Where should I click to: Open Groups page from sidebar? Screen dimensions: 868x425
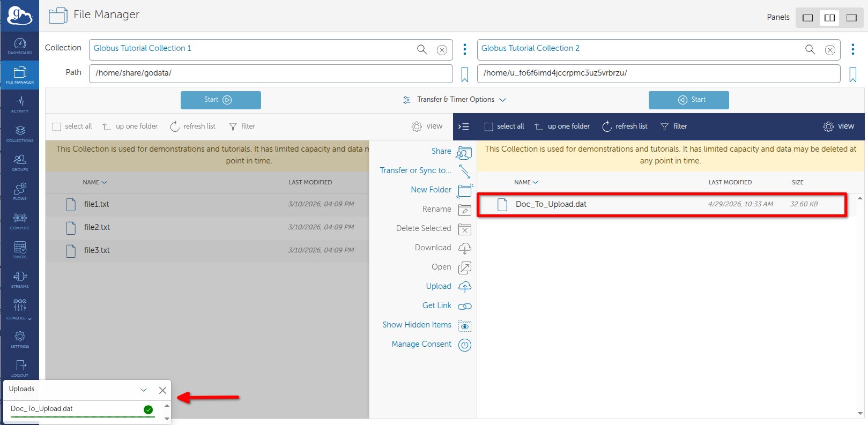20,162
